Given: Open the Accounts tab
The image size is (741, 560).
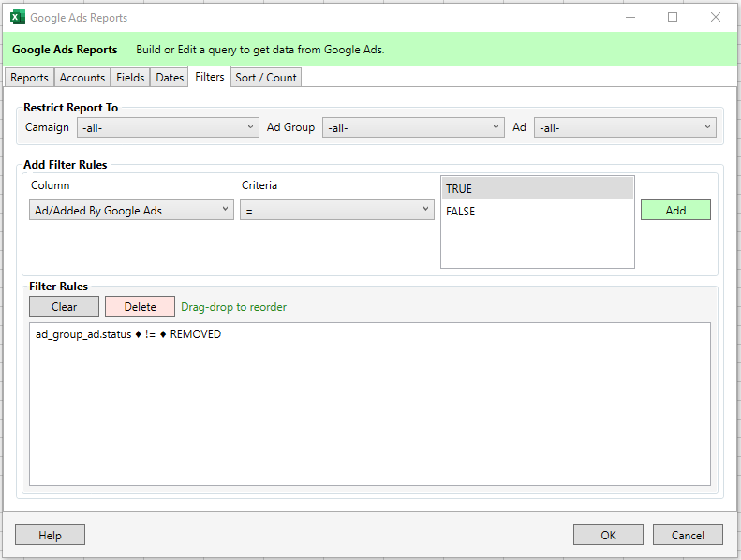Looking at the screenshot, I should pos(82,78).
